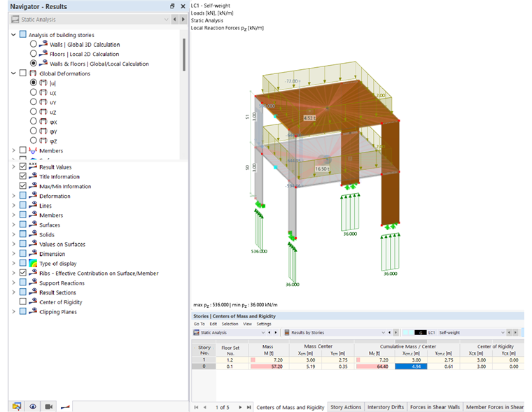Jump to last table page
The height and width of the screenshot is (412, 532).
point(248,407)
